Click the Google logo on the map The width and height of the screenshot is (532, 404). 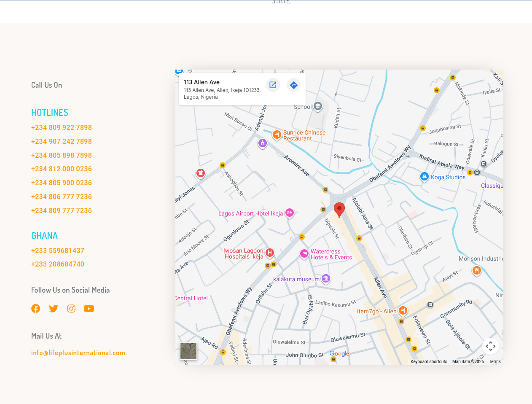coord(339,354)
